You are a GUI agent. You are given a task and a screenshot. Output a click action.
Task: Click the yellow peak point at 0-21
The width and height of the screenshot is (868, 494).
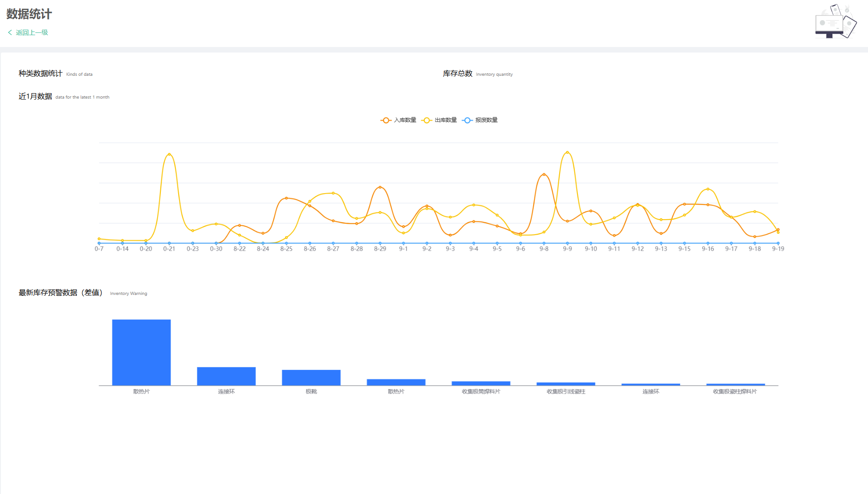click(x=169, y=154)
